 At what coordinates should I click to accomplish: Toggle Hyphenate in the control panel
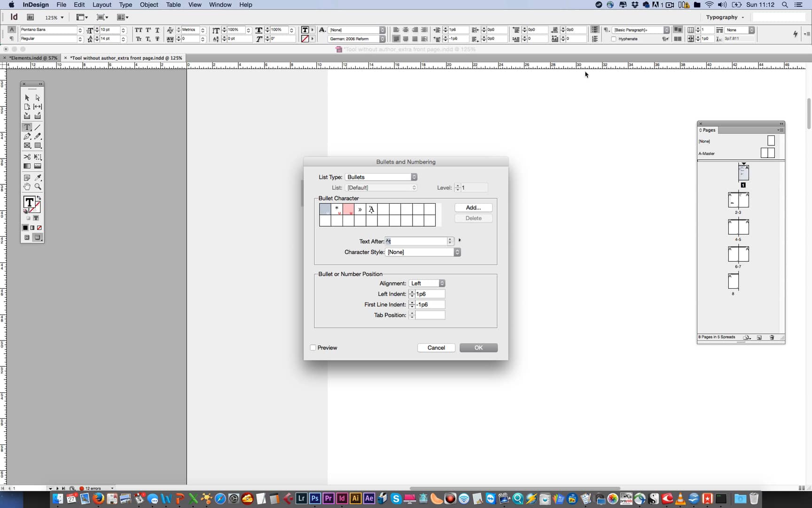[614, 39]
